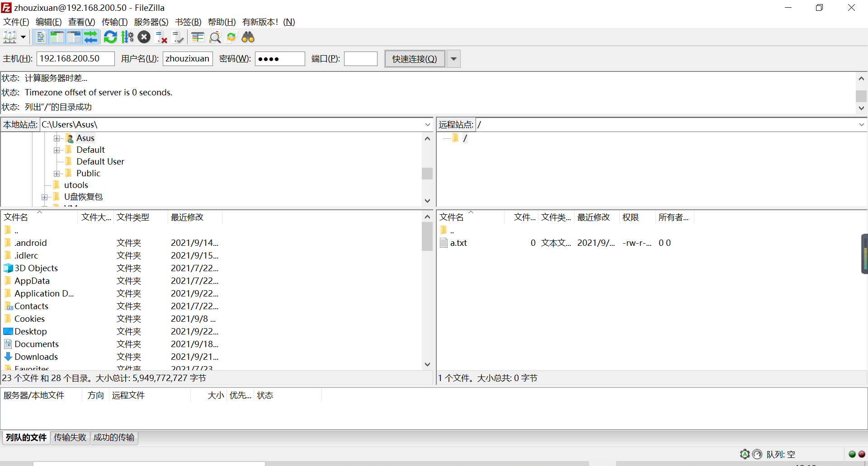
Task: Sort remote files by 文件名 column
Action: tap(471, 217)
